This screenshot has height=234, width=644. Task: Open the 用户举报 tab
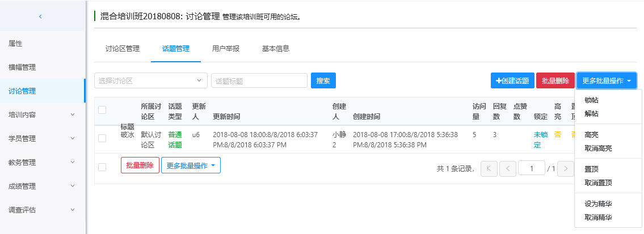225,49
